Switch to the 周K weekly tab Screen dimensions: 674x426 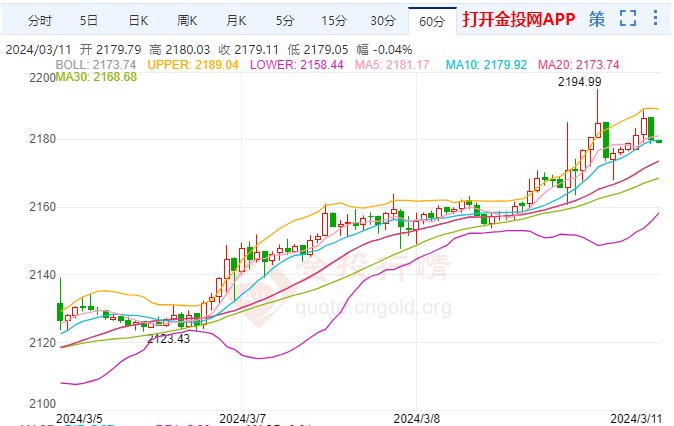click(187, 20)
